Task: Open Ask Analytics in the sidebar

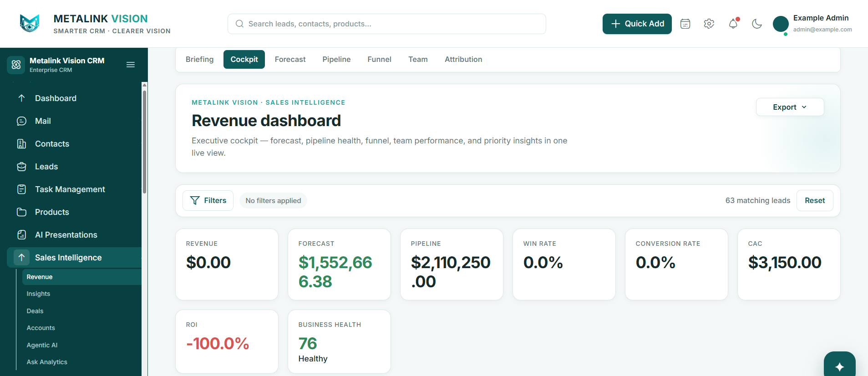Action: point(47,362)
